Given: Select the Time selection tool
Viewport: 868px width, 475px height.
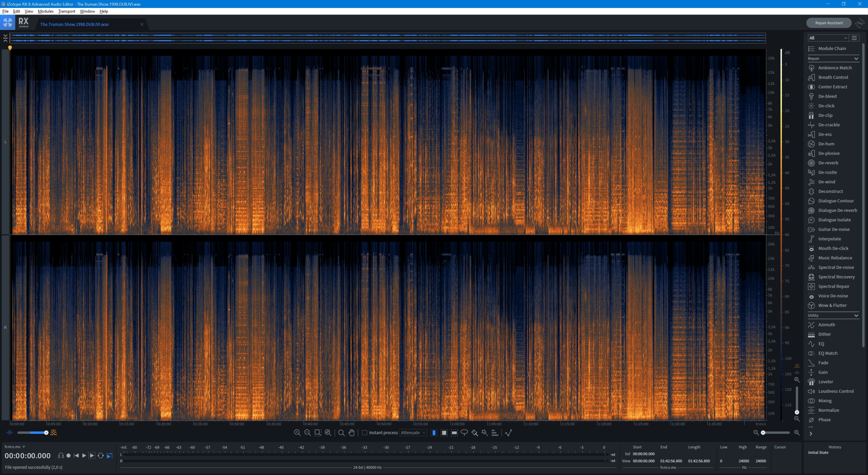Looking at the screenshot, I should (x=434, y=432).
